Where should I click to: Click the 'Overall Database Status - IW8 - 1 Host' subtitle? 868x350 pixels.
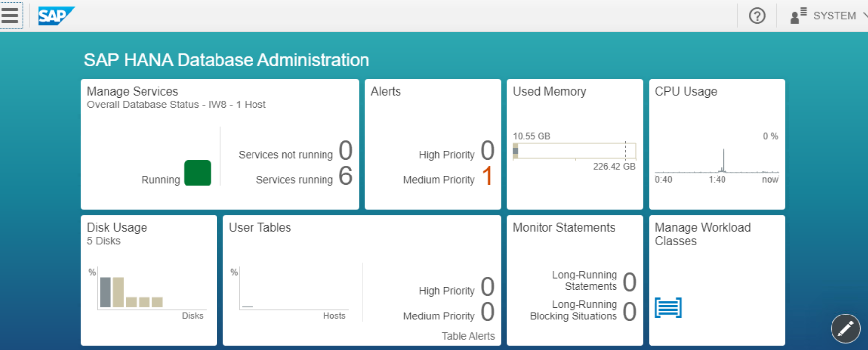[176, 105]
